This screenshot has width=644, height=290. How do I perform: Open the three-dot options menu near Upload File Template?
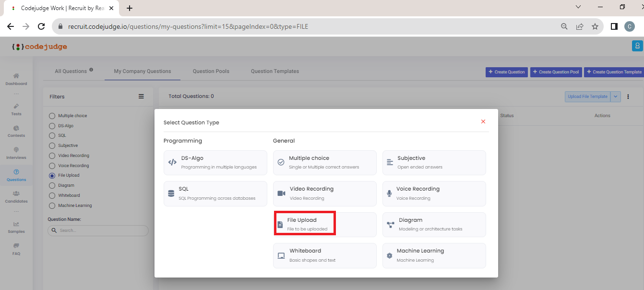coord(628,97)
